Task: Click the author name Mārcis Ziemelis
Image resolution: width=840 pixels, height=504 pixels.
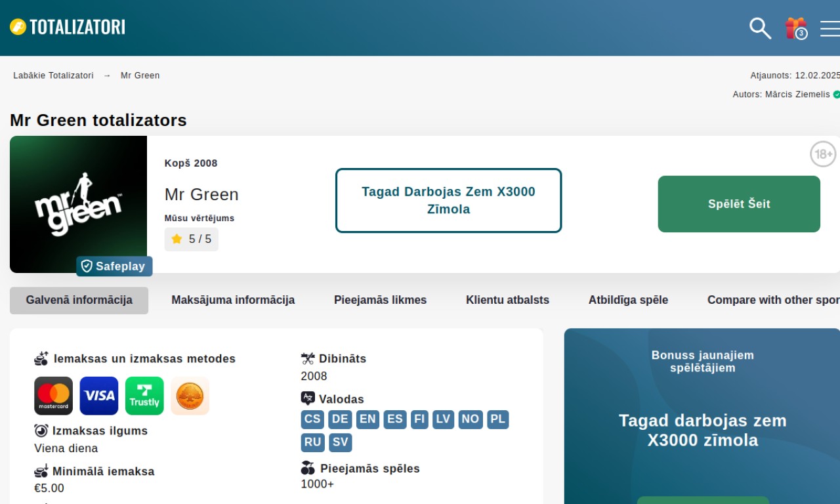Action: click(797, 94)
